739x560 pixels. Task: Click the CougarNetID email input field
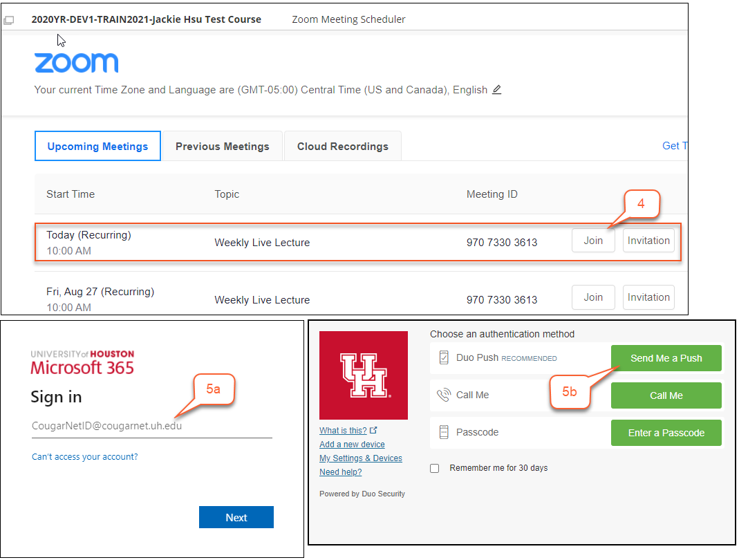(152, 426)
